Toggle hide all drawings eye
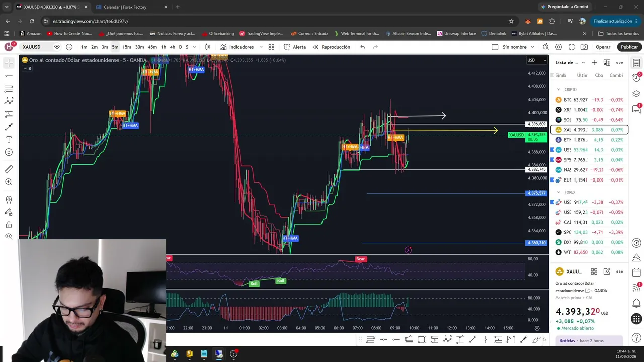This screenshot has width=644, height=362. click(x=9, y=236)
